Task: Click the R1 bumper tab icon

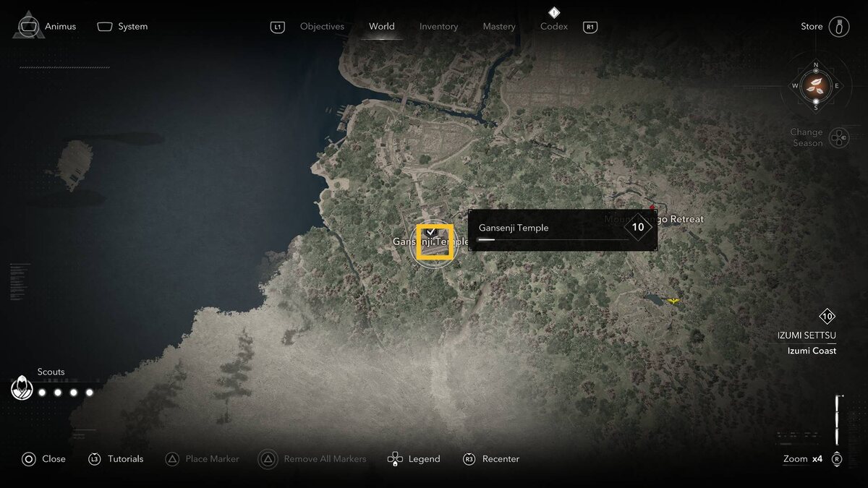Action: [590, 27]
